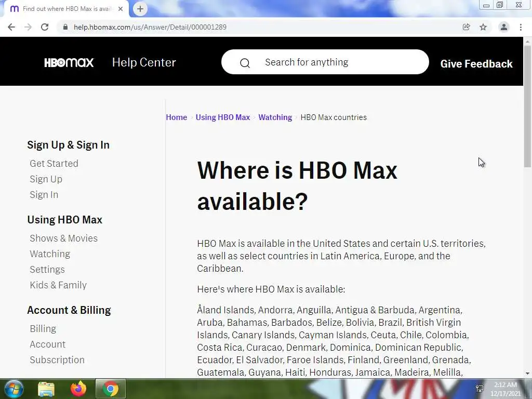This screenshot has height=399, width=532.
Task: Select the Find out where HBO Max tab
Action: [66, 9]
